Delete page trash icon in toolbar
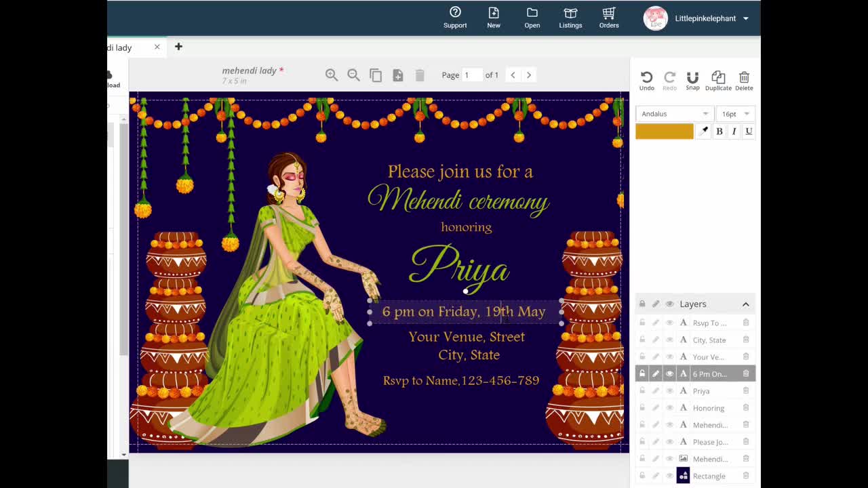 [x=420, y=75]
